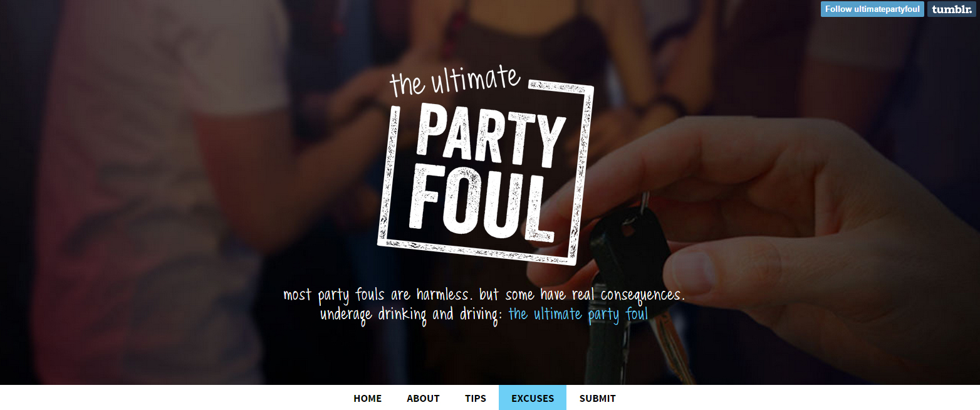This screenshot has width=980, height=410.
Task: Click the blue 'the ultimate party foul' link
Action: pyautogui.click(x=578, y=314)
